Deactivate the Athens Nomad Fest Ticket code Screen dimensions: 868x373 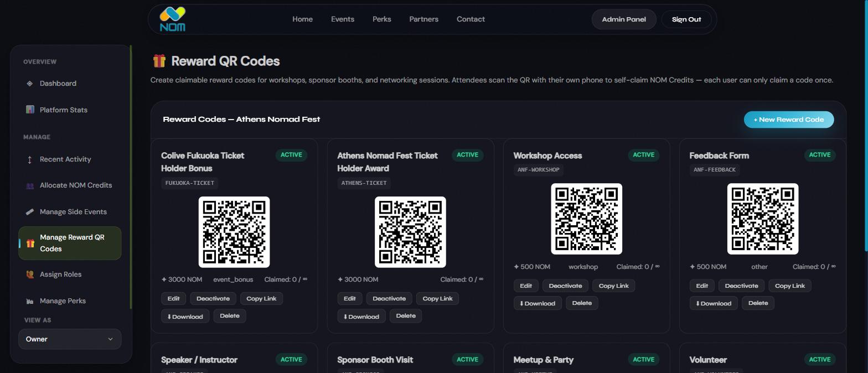pyautogui.click(x=389, y=299)
